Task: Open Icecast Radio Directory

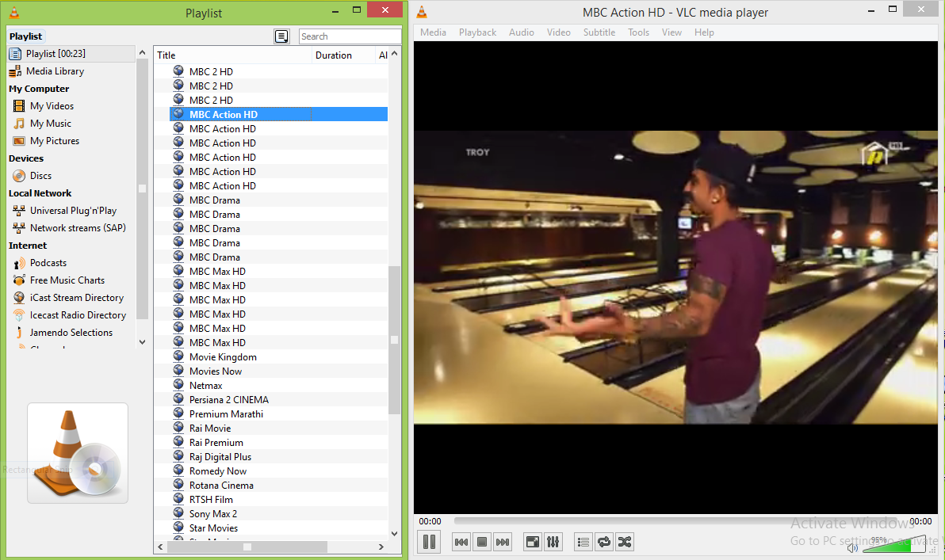Action: pyautogui.click(x=78, y=315)
